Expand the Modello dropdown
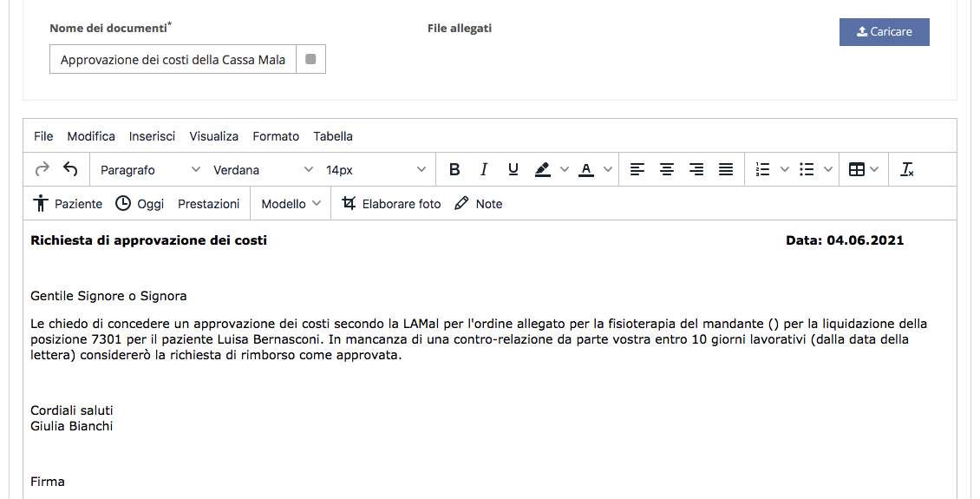This screenshot has width=980, height=499. click(291, 204)
